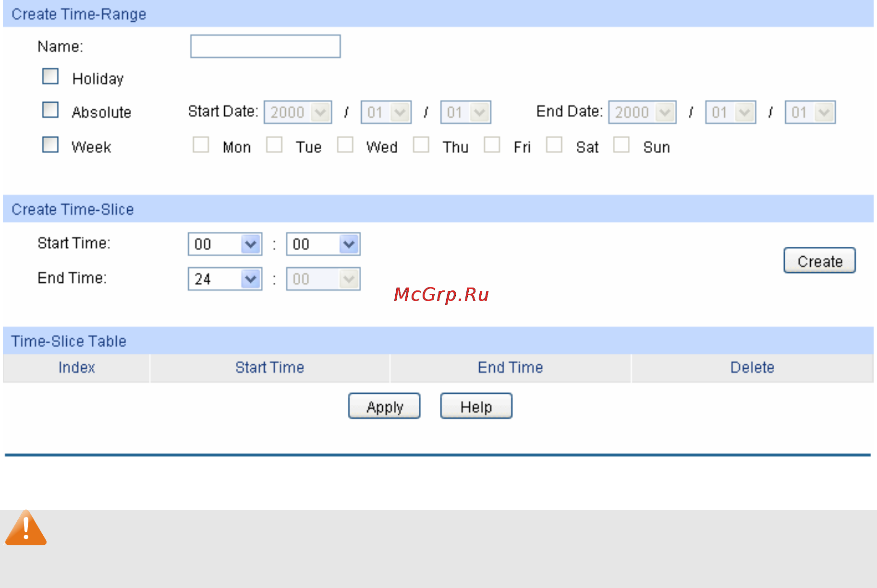This screenshot has width=877, height=588.
Task: Click the orange warning triangle icon
Action: coord(26,528)
